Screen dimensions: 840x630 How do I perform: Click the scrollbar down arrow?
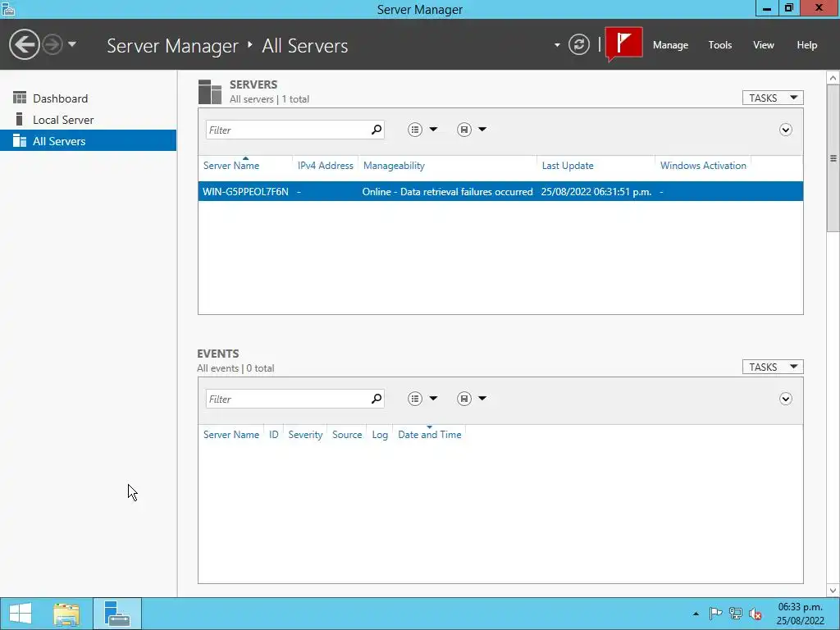(833, 591)
